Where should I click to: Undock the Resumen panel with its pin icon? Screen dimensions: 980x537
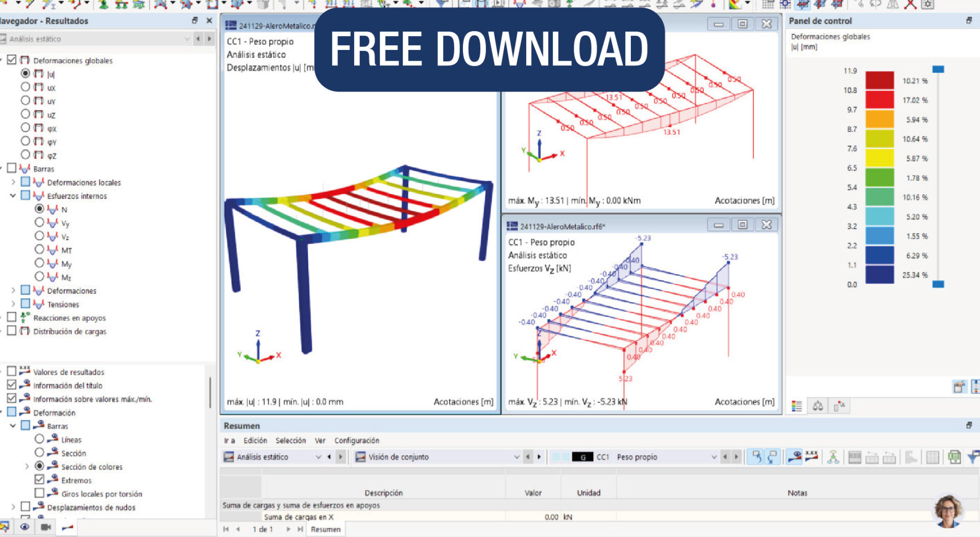(969, 425)
